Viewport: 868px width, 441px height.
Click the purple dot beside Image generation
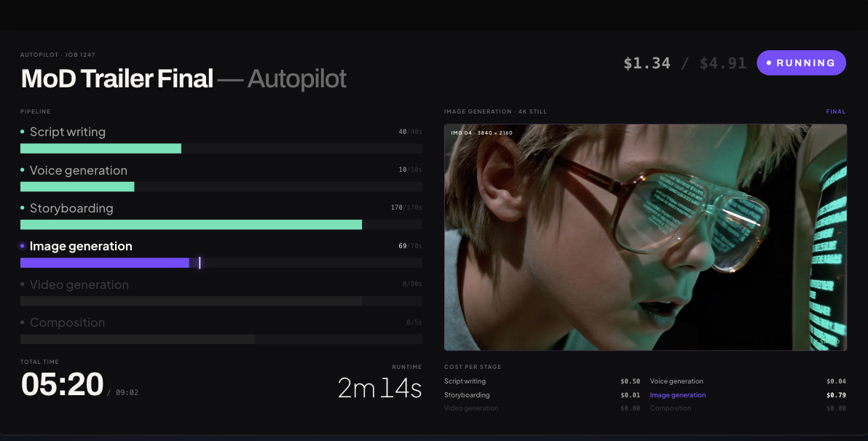(22, 246)
